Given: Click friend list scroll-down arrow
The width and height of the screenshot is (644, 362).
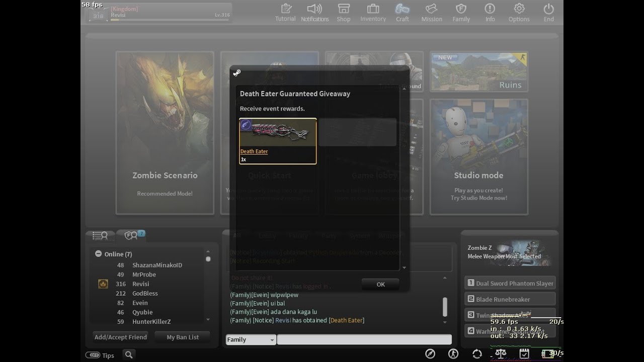Looking at the screenshot, I should [x=208, y=319].
